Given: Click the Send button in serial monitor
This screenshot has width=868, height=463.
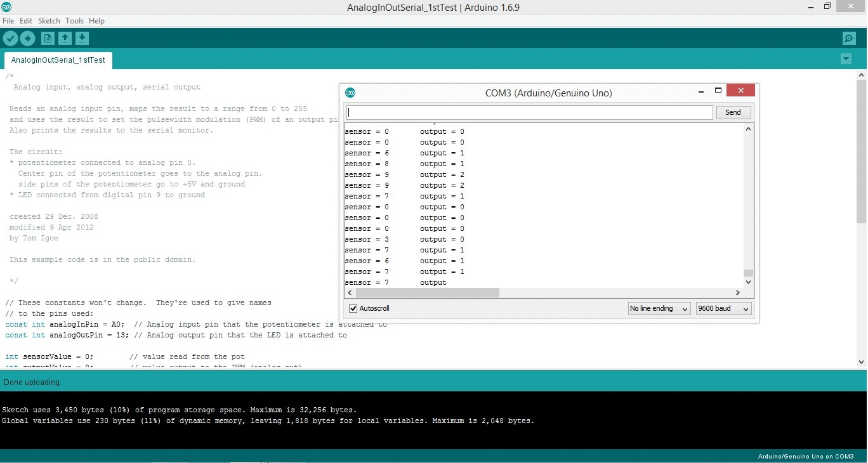Looking at the screenshot, I should click(733, 112).
